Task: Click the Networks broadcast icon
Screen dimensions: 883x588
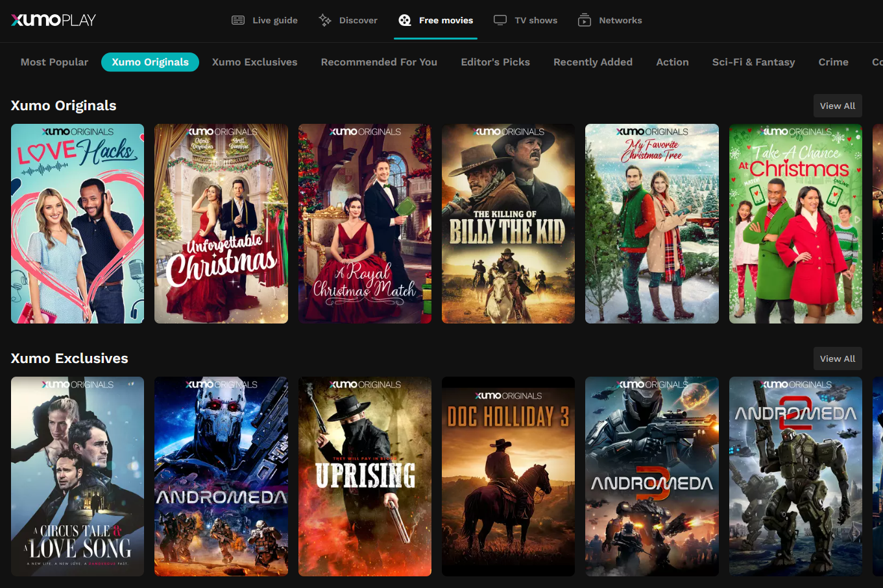Action: pos(583,20)
